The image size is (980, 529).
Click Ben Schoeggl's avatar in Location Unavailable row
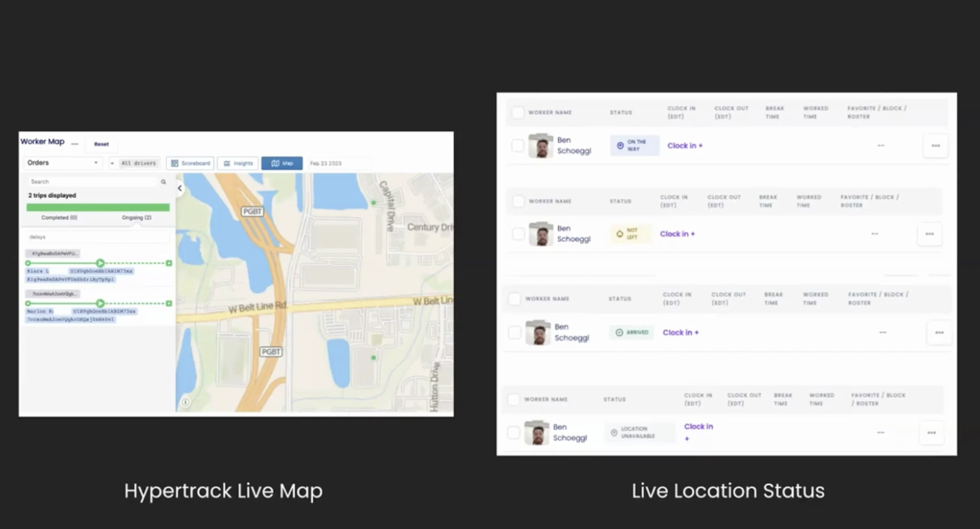click(x=537, y=432)
